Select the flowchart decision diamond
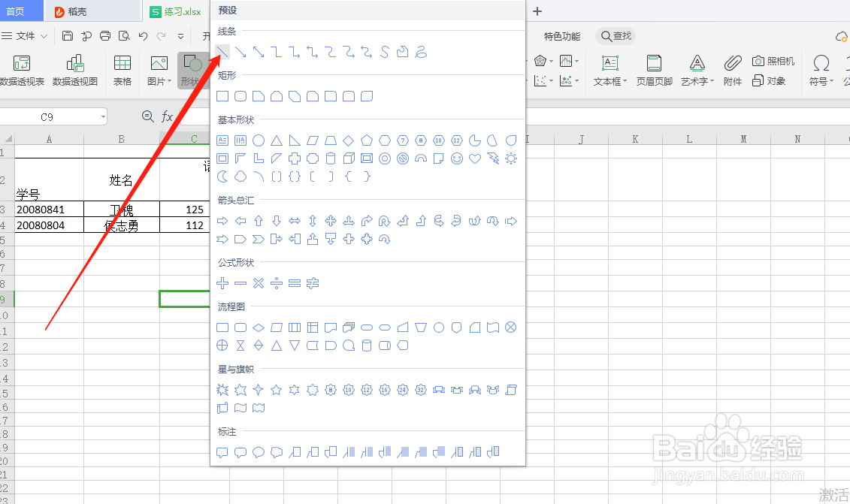This screenshot has width=850, height=504. [x=259, y=328]
